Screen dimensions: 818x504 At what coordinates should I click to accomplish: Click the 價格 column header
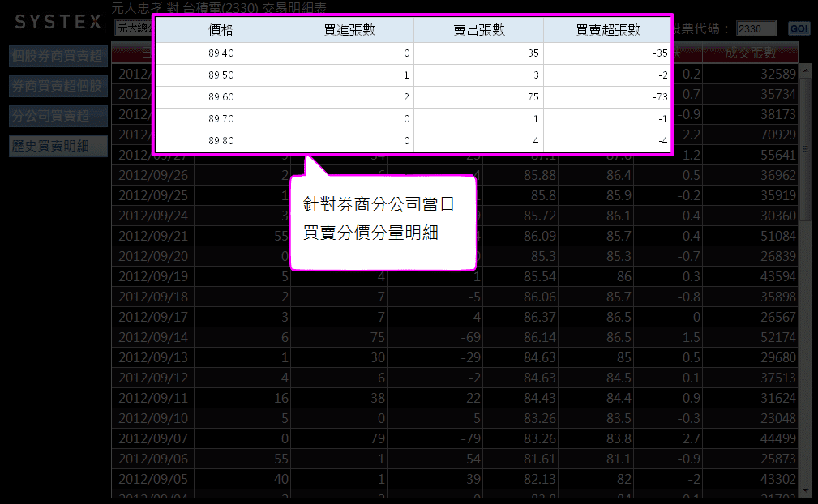click(220, 31)
